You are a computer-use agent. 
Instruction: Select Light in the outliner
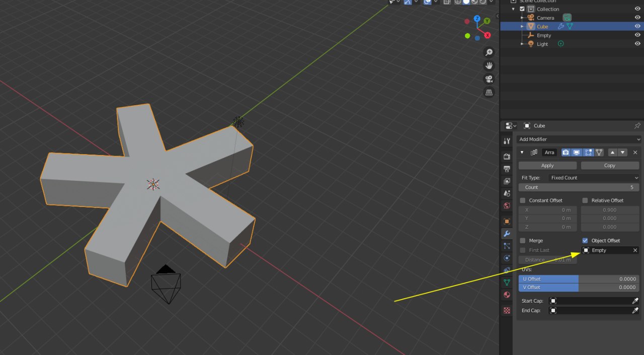(x=542, y=44)
